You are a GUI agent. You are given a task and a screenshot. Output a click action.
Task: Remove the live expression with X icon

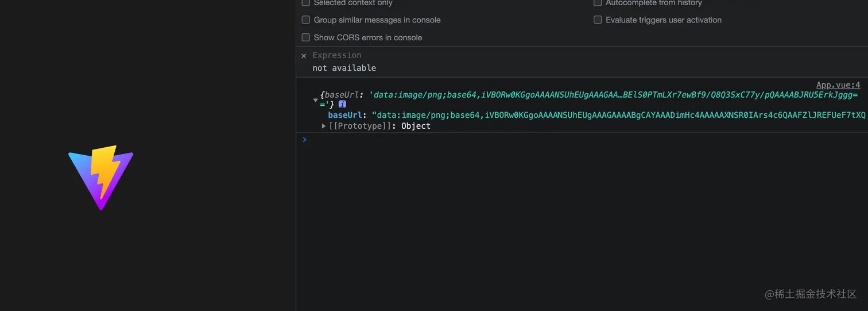coord(304,56)
